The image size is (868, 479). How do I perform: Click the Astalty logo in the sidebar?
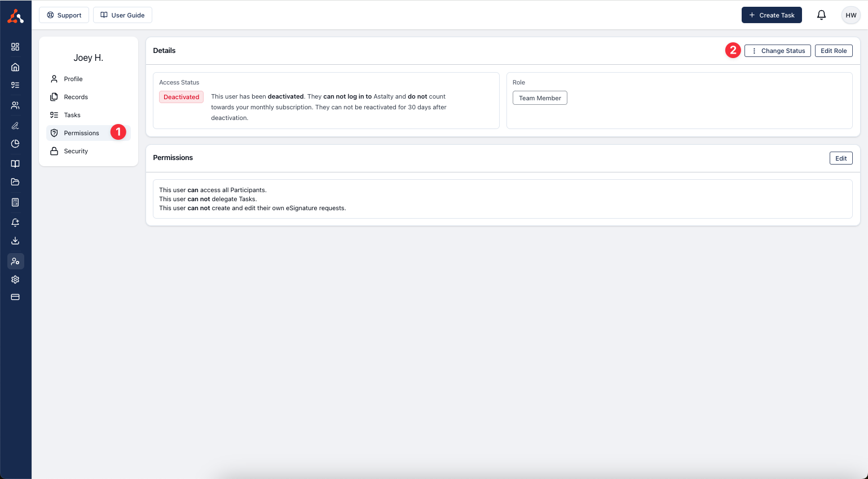pyautogui.click(x=15, y=16)
